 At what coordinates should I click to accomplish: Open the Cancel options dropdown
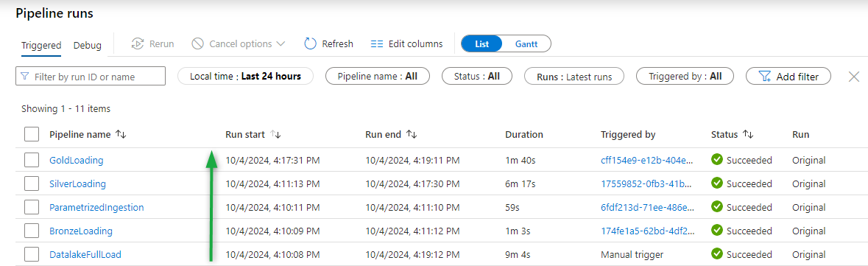tap(238, 43)
